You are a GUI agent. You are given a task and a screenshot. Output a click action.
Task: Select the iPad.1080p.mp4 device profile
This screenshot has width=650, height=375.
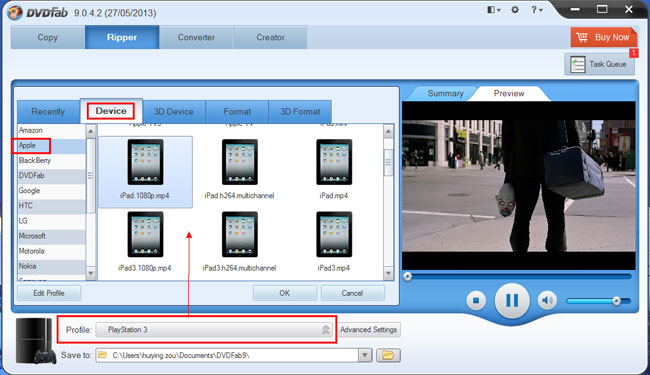click(145, 172)
